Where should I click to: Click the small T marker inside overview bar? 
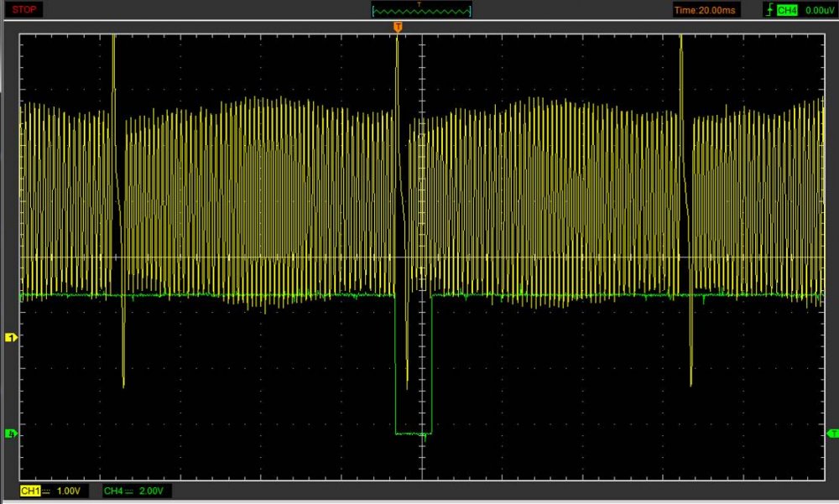pos(419,4)
